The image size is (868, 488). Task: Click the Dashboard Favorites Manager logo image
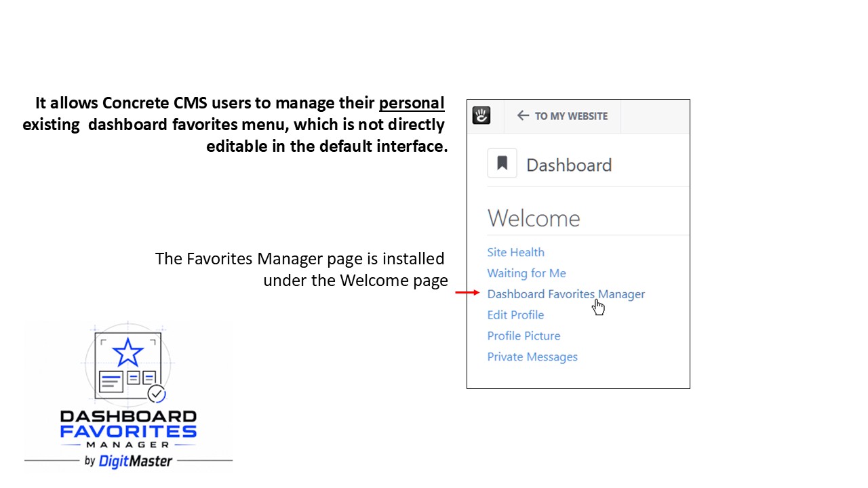point(129,396)
